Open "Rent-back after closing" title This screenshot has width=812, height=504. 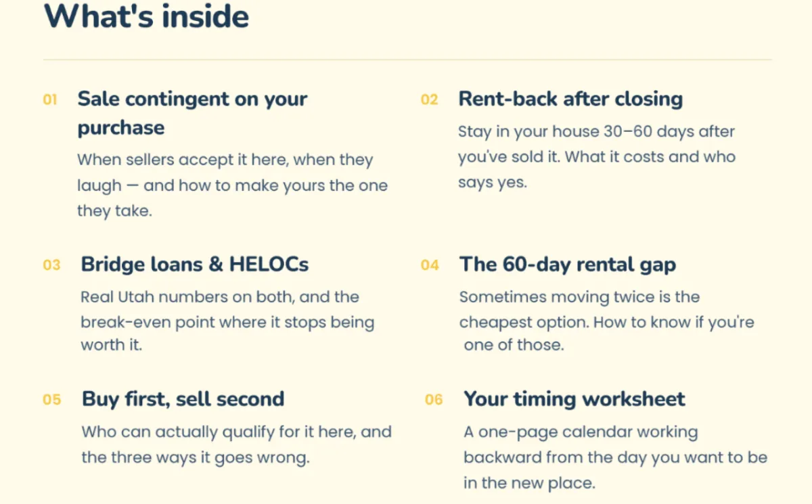[570, 99]
